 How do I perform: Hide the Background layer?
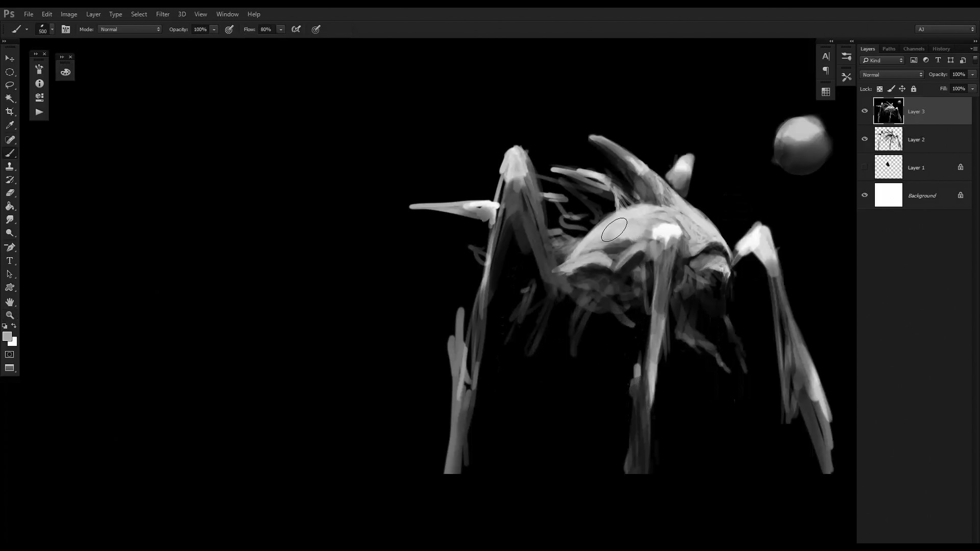865,195
